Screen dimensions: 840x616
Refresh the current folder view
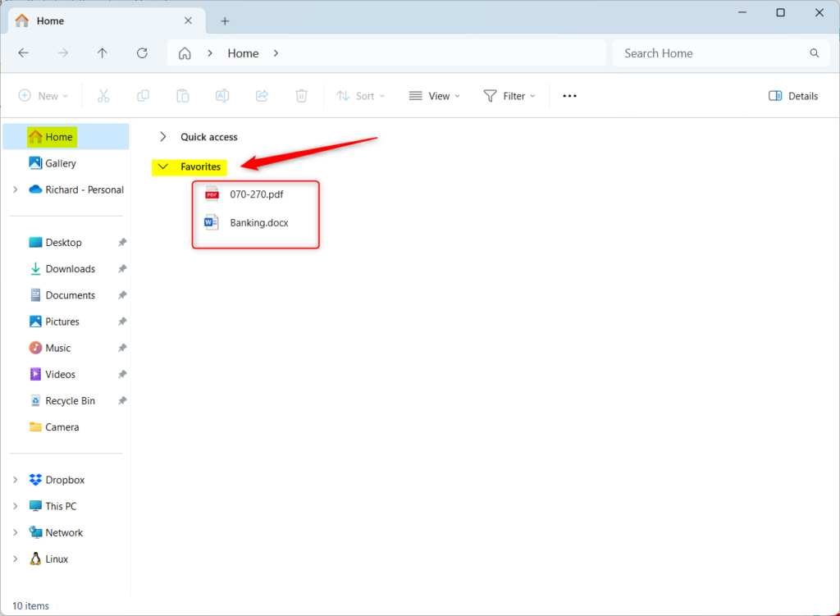(x=142, y=53)
